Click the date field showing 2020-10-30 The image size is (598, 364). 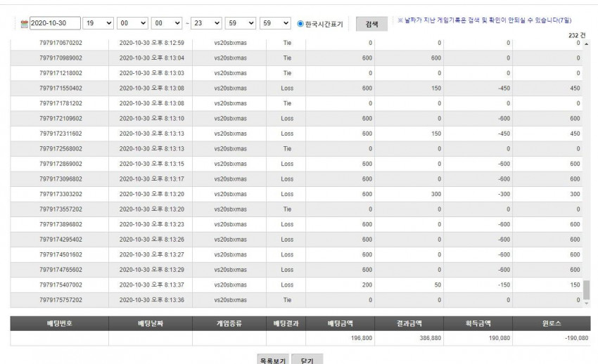click(x=55, y=23)
